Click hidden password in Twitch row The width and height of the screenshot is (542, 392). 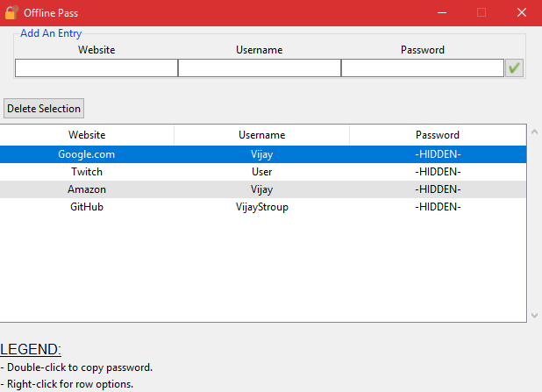(438, 172)
